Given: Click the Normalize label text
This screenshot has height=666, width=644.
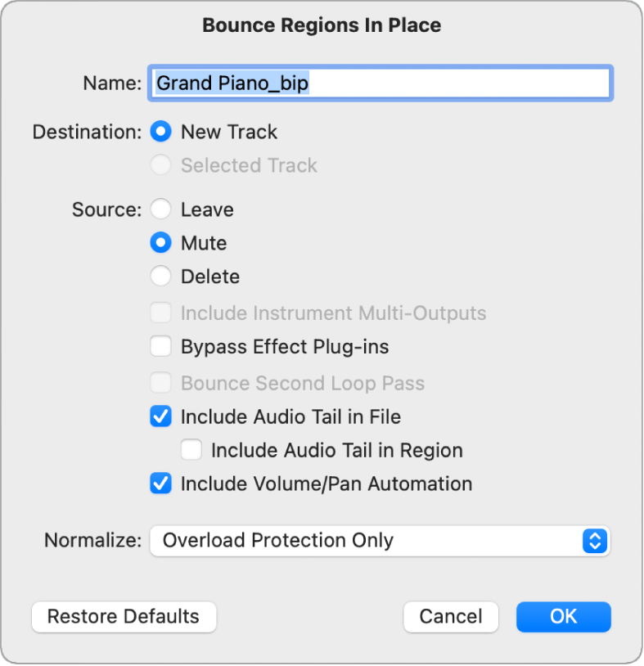Looking at the screenshot, I should point(92,541).
